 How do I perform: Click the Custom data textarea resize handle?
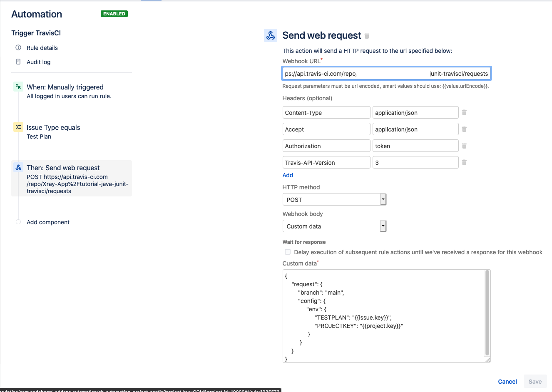point(487,360)
